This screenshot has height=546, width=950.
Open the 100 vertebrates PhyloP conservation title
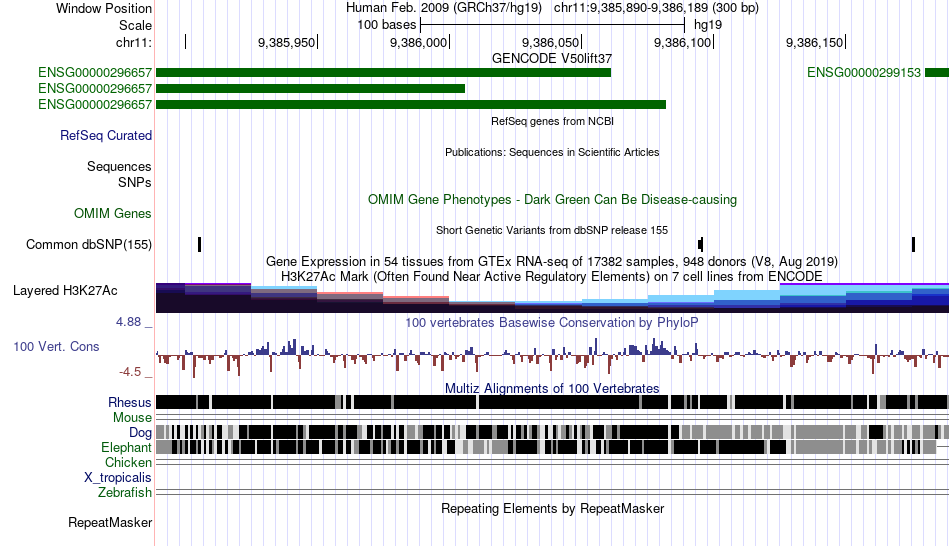pos(552,322)
